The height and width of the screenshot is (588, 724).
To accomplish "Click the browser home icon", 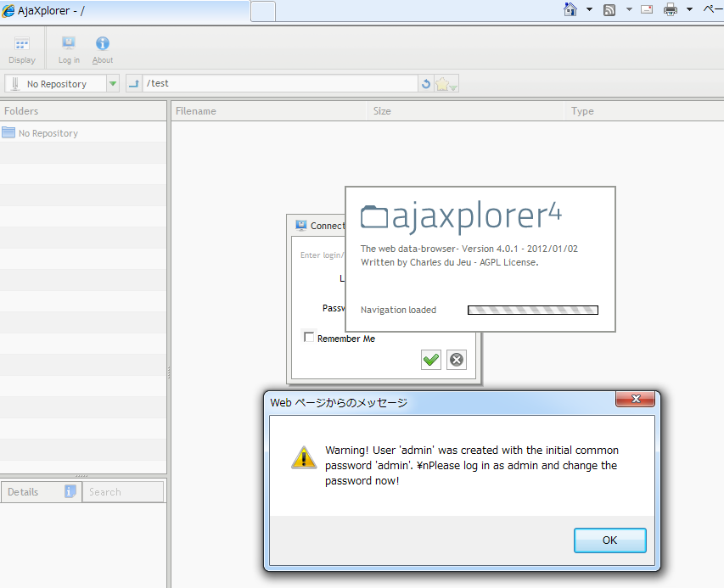I will click(570, 9).
